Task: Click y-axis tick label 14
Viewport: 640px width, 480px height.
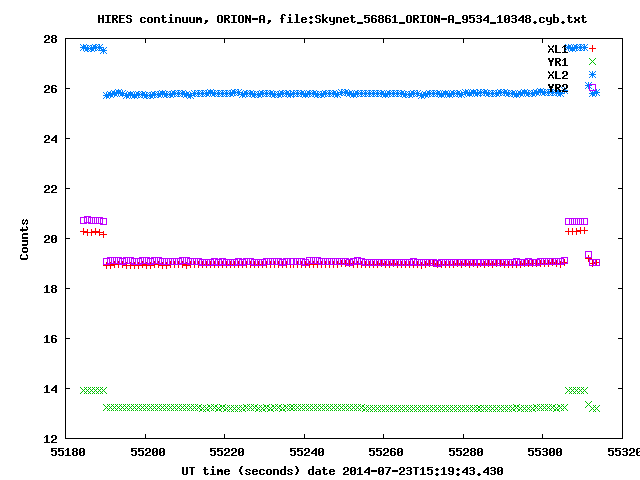Action: (51, 389)
